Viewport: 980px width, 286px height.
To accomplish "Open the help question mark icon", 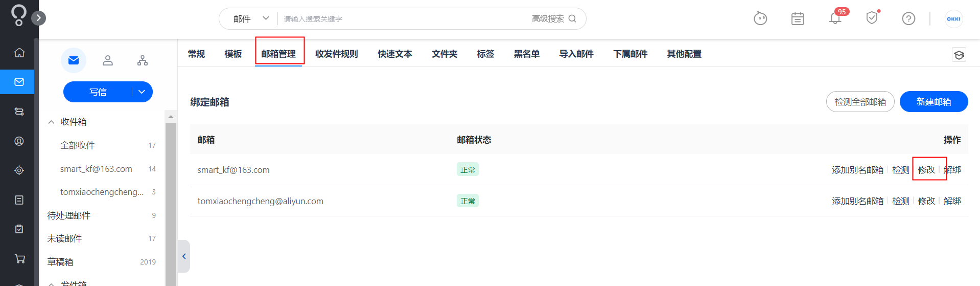I will [x=908, y=19].
